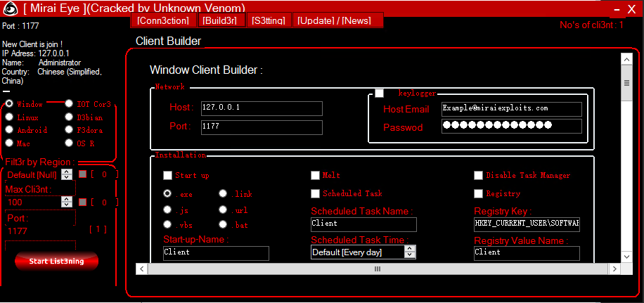Minimize the Mirai Eye window
Image resolution: width=644 pixels, height=303 pixels.
pos(617,9)
